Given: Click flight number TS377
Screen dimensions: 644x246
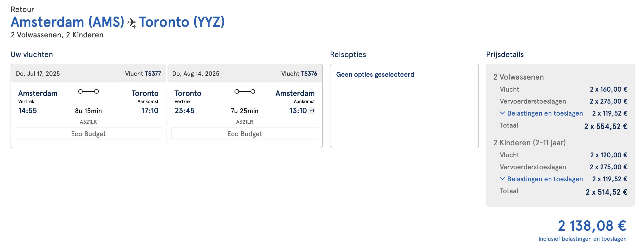Looking at the screenshot, I should coord(153,74).
